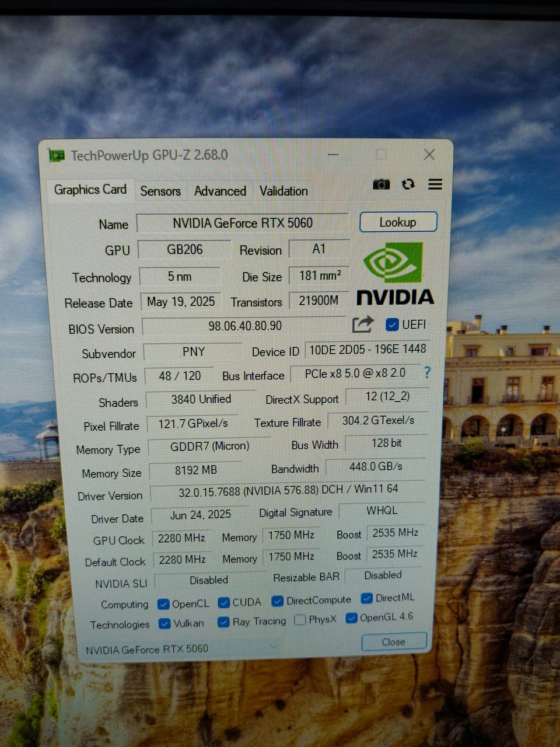560x747 pixels.
Task: Click the GPU Clock row Boost 2535 MHz
Action: click(395, 533)
